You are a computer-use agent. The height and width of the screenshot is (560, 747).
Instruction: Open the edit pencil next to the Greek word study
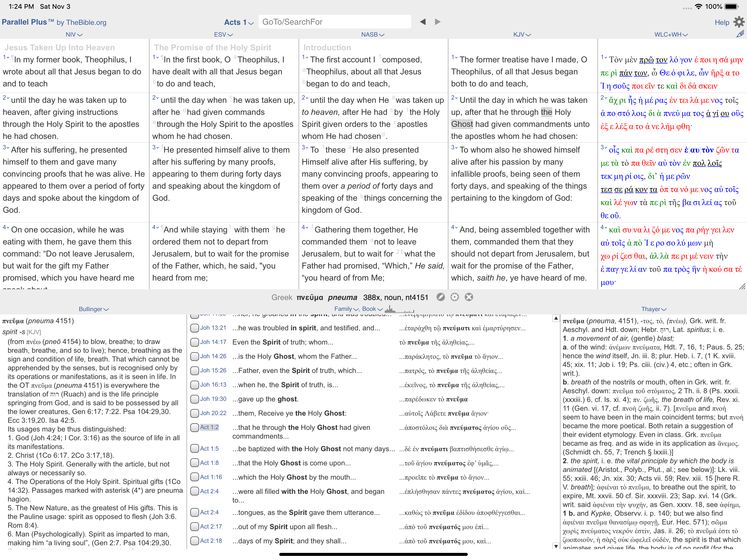tap(441, 297)
